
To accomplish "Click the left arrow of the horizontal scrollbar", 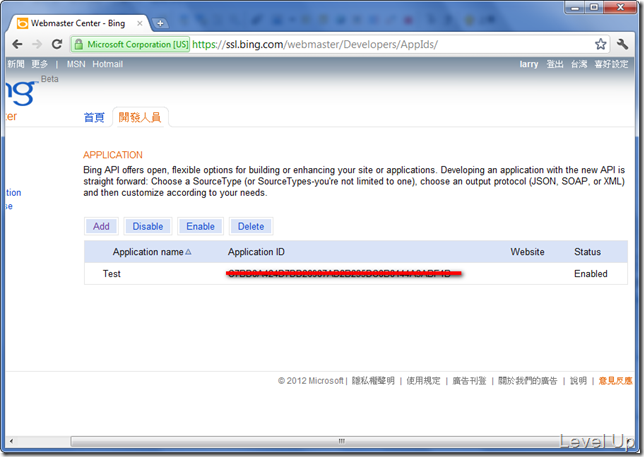I will coord(11,441).
